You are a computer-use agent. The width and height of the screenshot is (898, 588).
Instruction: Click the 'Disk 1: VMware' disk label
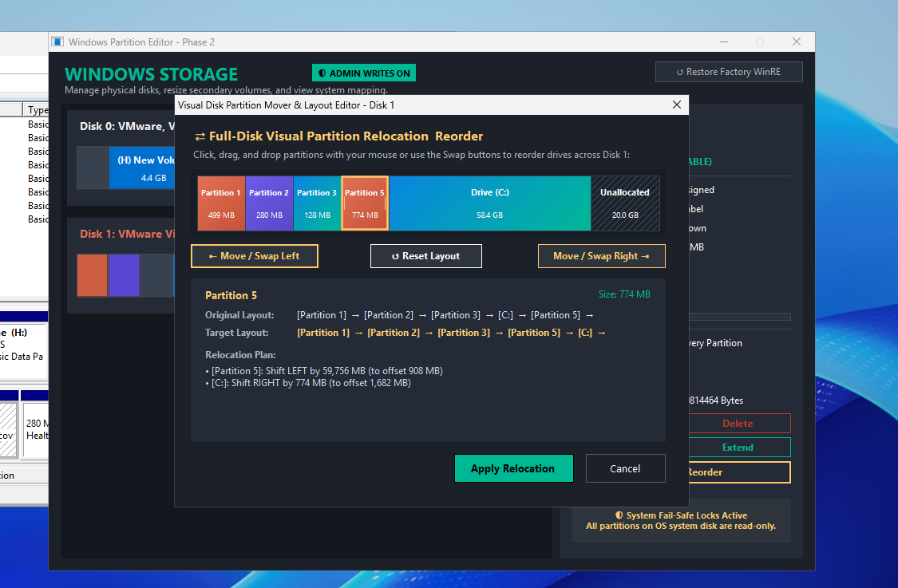[x=127, y=234]
